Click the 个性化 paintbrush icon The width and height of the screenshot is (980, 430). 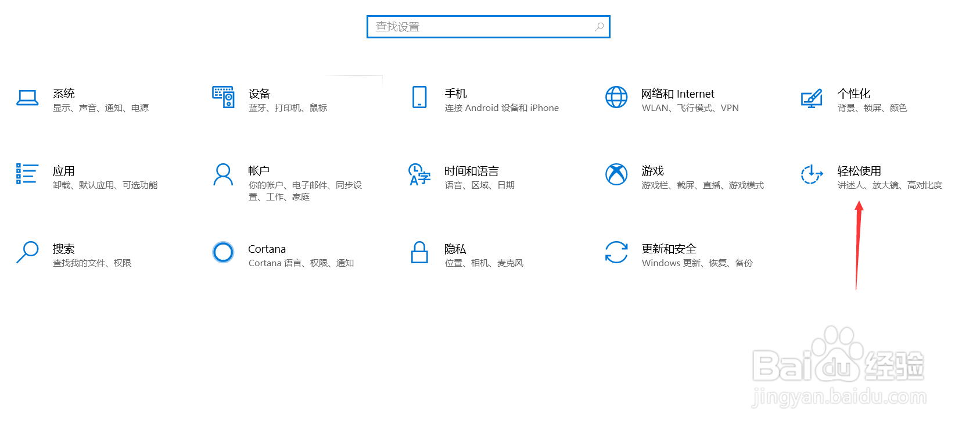(812, 98)
